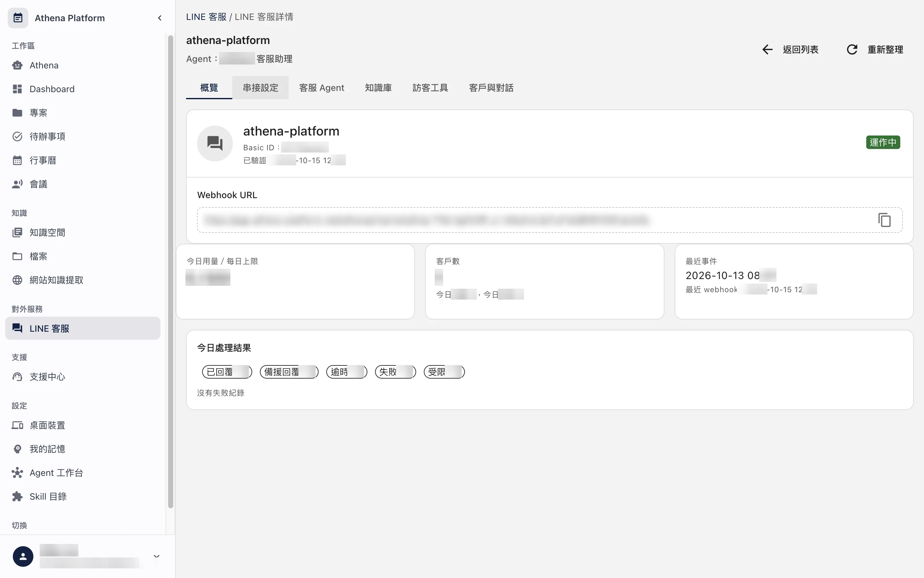Switch to the 串接設定 tab

click(x=261, y=88)
